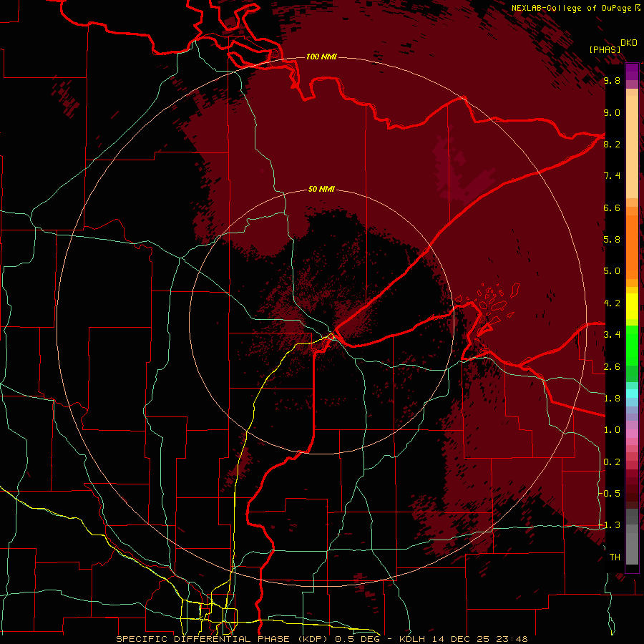The image size is (644, 644).
Task: Click the purple top segment of the color bar
Action: (x=632, y=72)
